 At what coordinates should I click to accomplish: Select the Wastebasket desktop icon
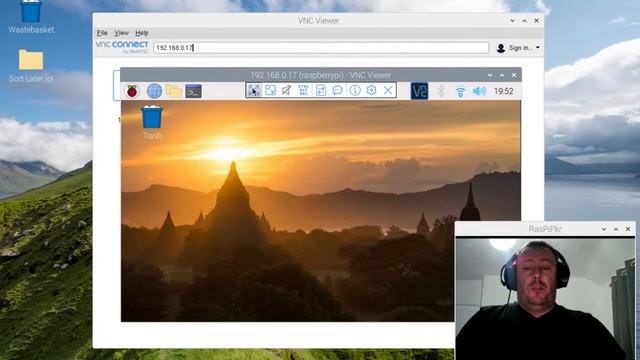pyautogui.click(x=31, y=17)
